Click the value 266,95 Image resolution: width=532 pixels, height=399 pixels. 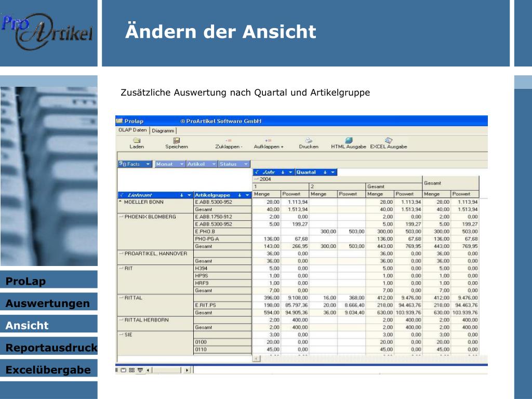[300, 246]
